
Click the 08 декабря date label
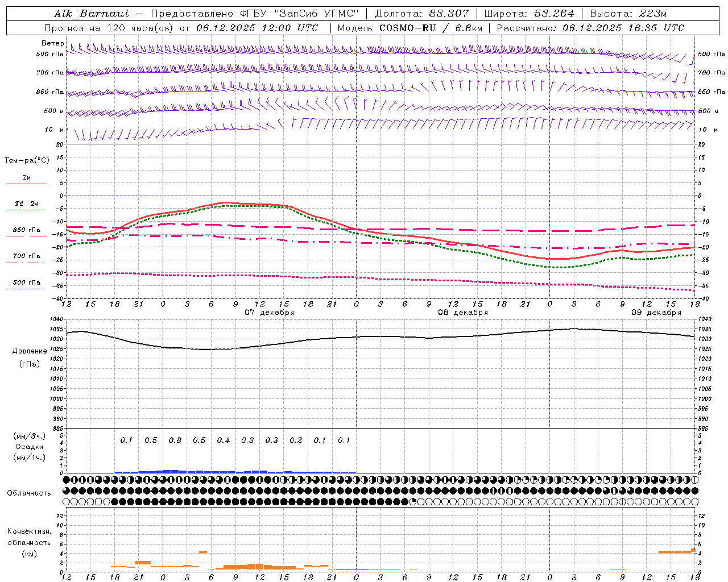[x=463, y=313]
